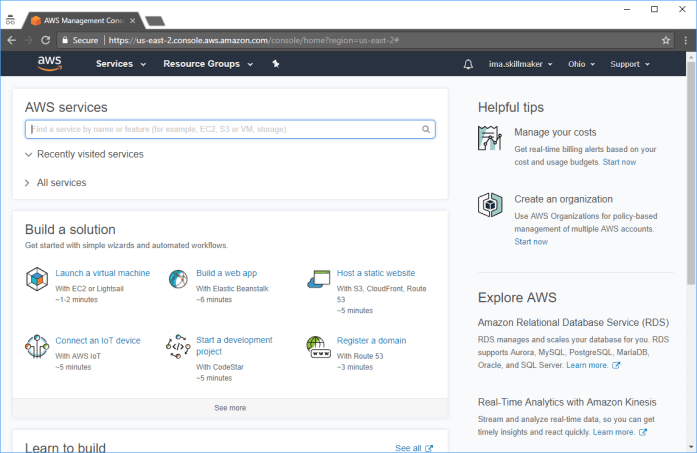Bookmark this page with the star icon
Screen dimensions: 697x453
(x=665, y=40)
